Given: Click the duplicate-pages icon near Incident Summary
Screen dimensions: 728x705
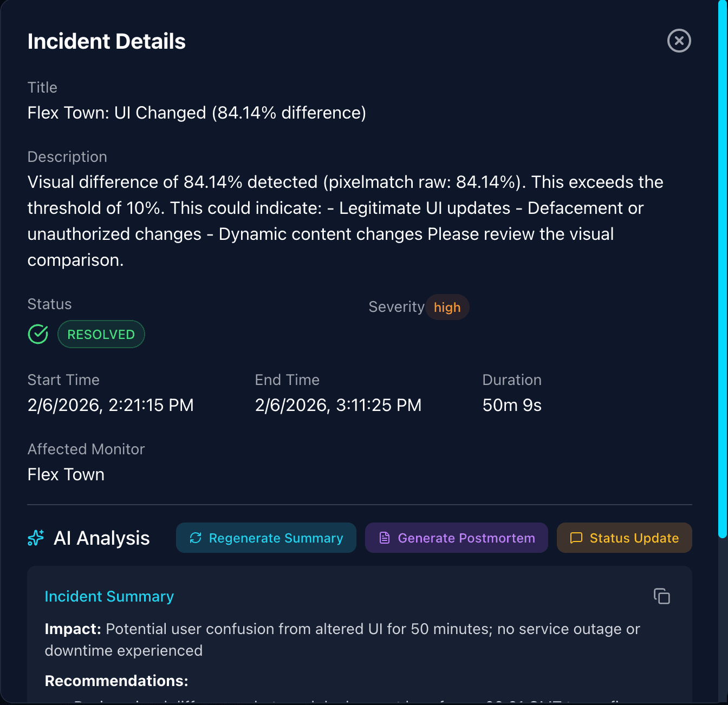Looking at the screenshot, I should click(662, 596).
